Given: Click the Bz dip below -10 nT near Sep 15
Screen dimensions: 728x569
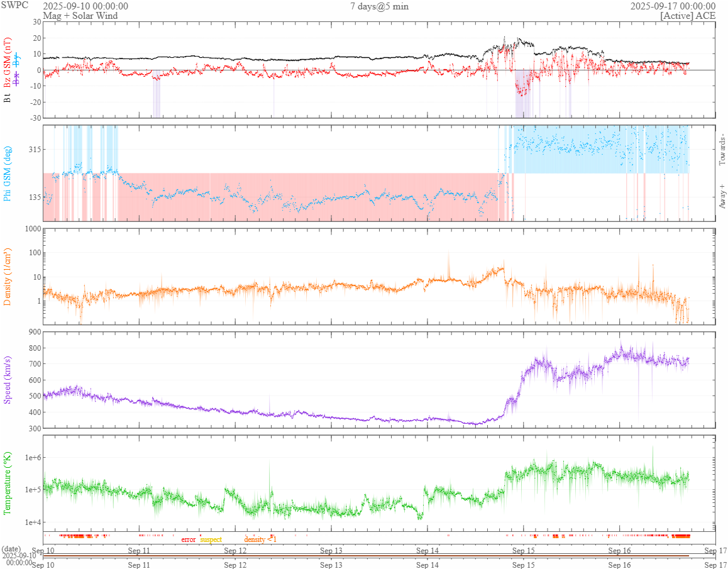Looking at the screenshot, I should pyautogui.click(x=522, y=91).
